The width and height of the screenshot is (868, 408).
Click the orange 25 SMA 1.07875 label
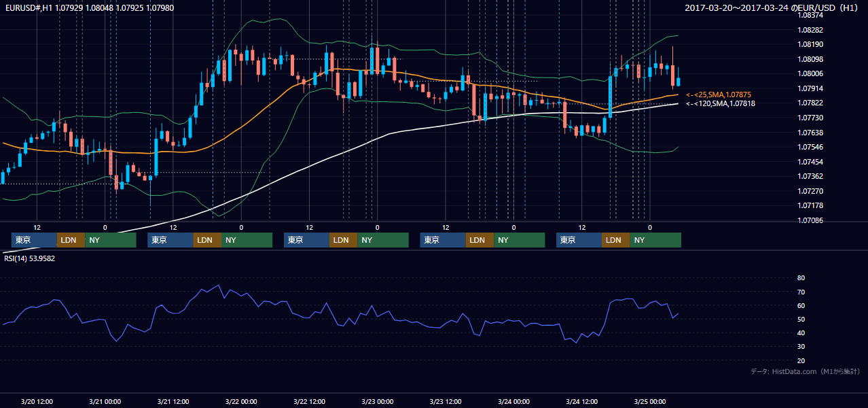pyautogui.click(x=719, y=95)
